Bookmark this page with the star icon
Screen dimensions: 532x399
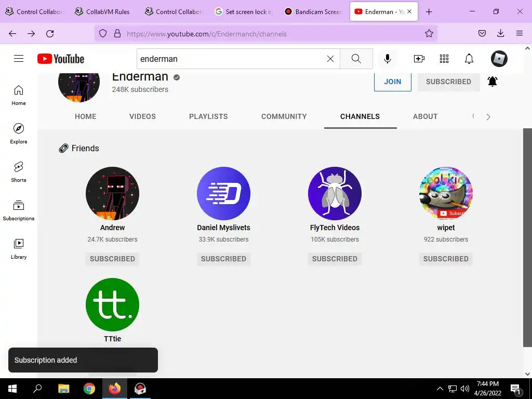[429, 34]
